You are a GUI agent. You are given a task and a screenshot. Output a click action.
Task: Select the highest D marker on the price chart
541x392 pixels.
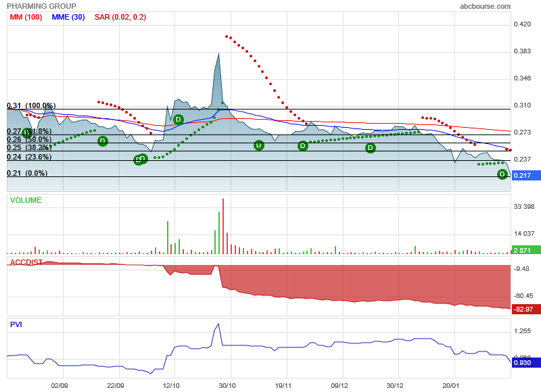coord(179,120)
